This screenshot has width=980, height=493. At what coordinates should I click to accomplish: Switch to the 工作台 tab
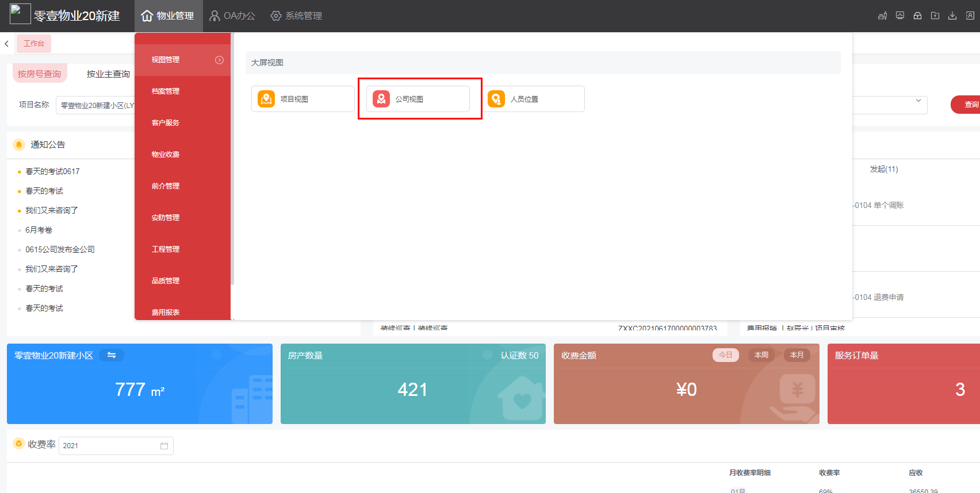pos(34,44)
